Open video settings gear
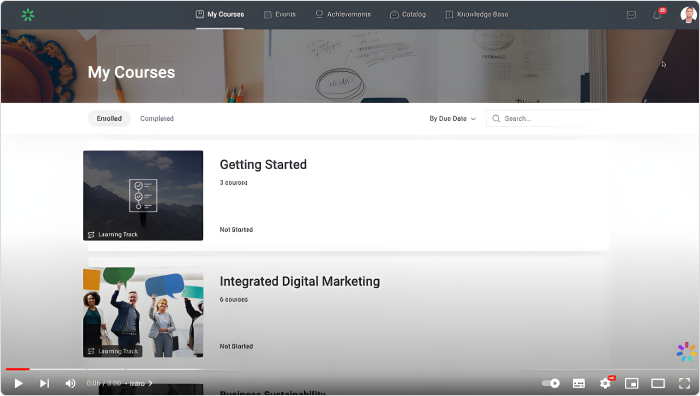700x396 pixels. click(605, 383)
